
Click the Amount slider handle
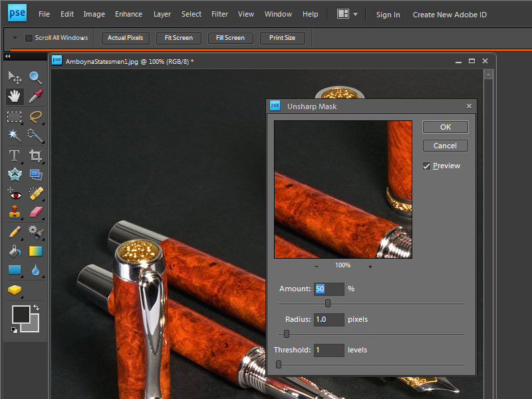(x=328, y=303)
